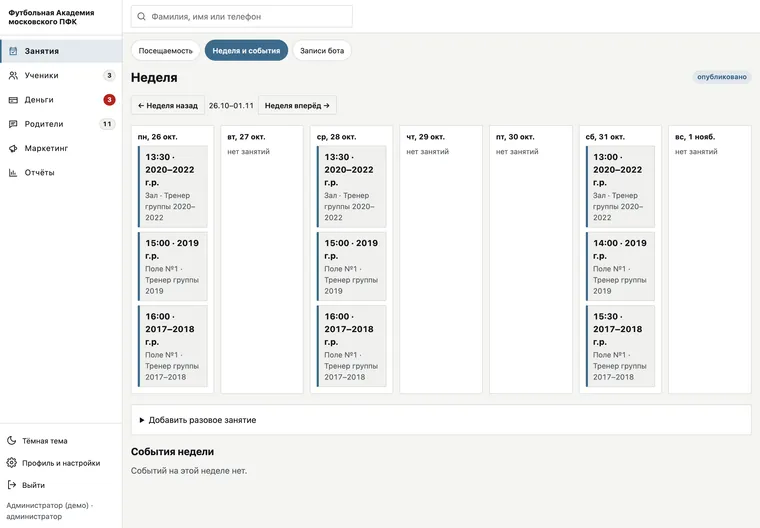Open the Ученики menu item

(61, 75)
